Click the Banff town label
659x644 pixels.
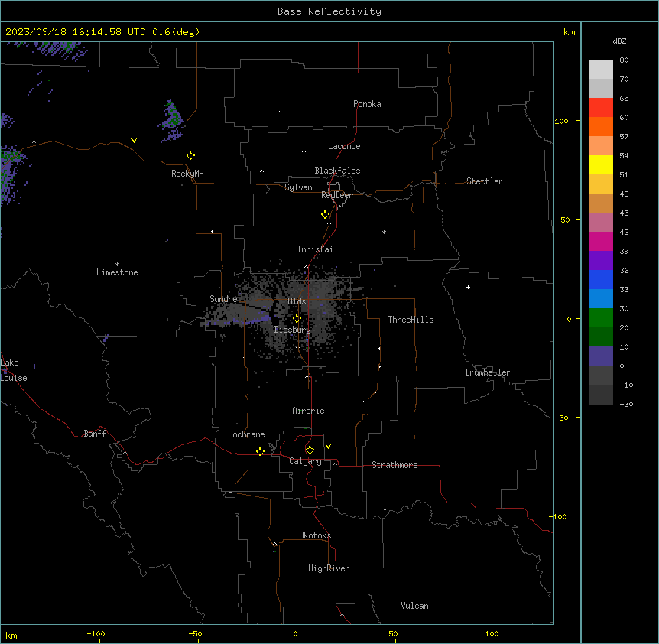coord(95,434)
